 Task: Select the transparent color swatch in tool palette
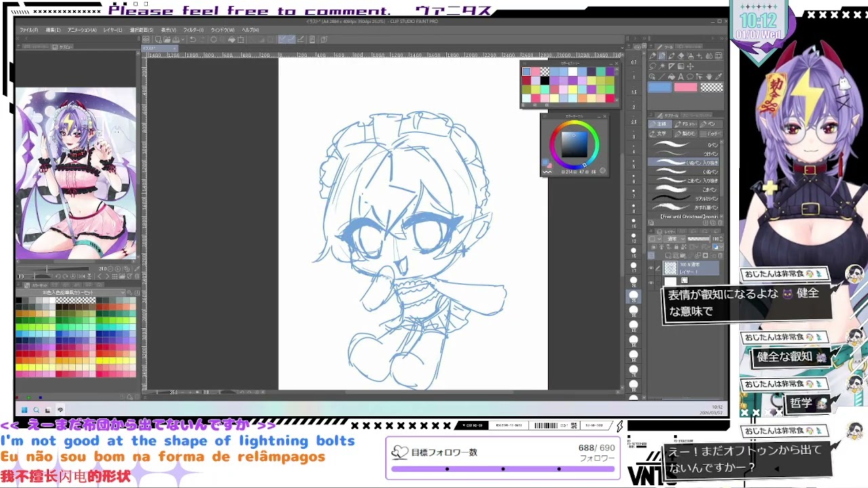[712, 87]
